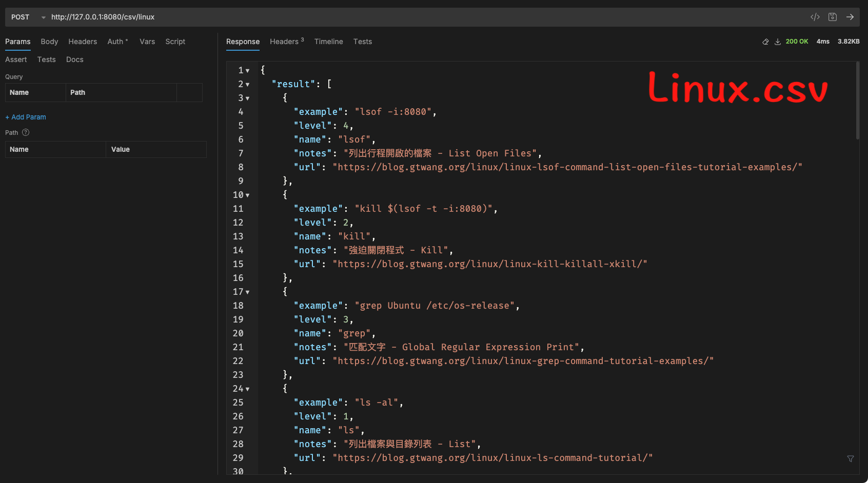Click the Query section label
This screenshot has width=868, height=483.
(14, 76)
